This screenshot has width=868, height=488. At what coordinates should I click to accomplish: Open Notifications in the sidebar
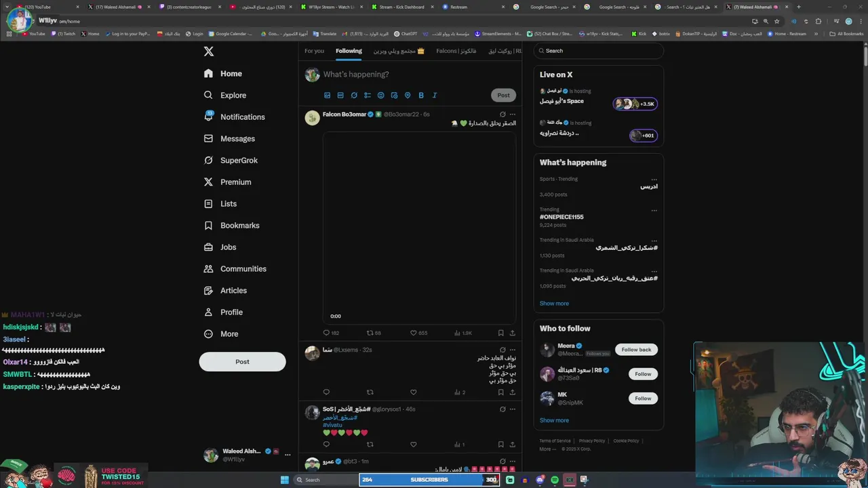234,117
